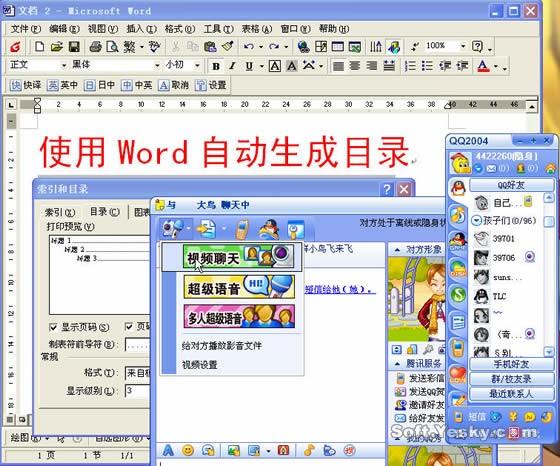This screenshot has height=466, width=560.
Task: Click the New document icon in Word toolbar
Action: 39,46
